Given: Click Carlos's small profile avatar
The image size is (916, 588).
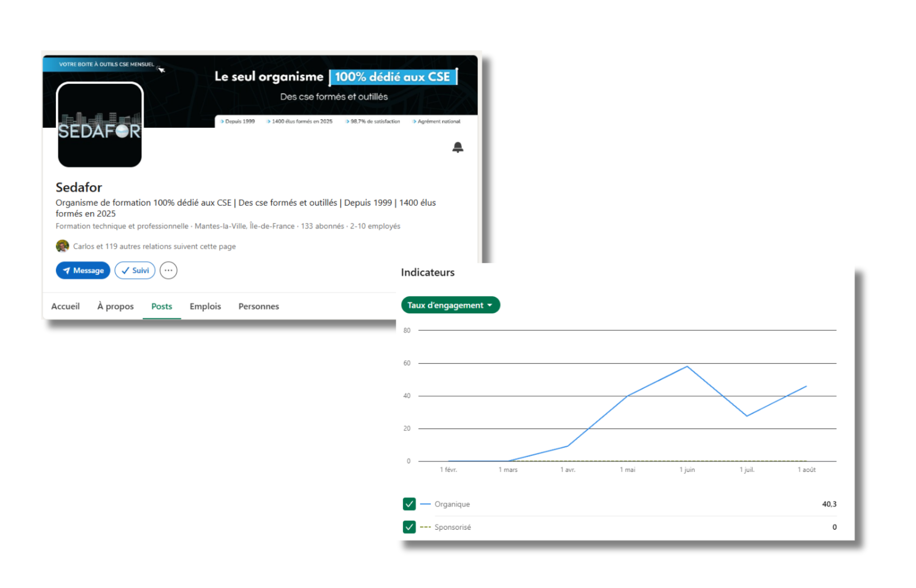Looking at the screenshot, I should (x=62, y=246).
